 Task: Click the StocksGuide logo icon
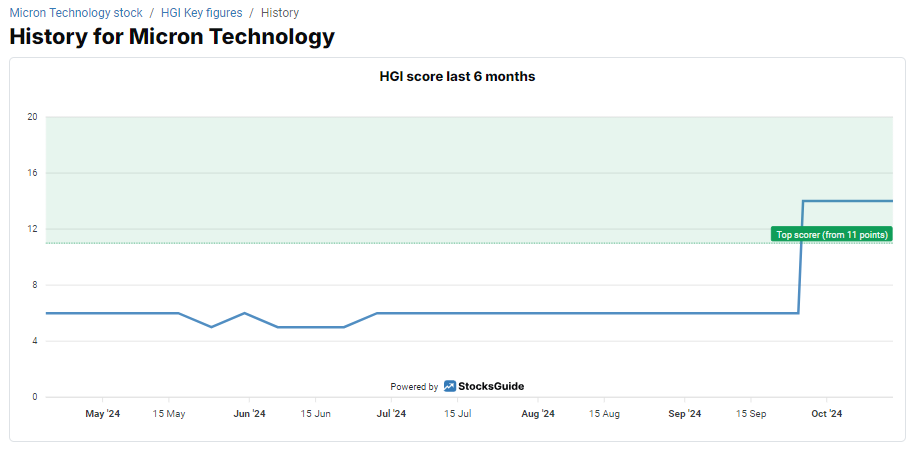tap(449, 386)
